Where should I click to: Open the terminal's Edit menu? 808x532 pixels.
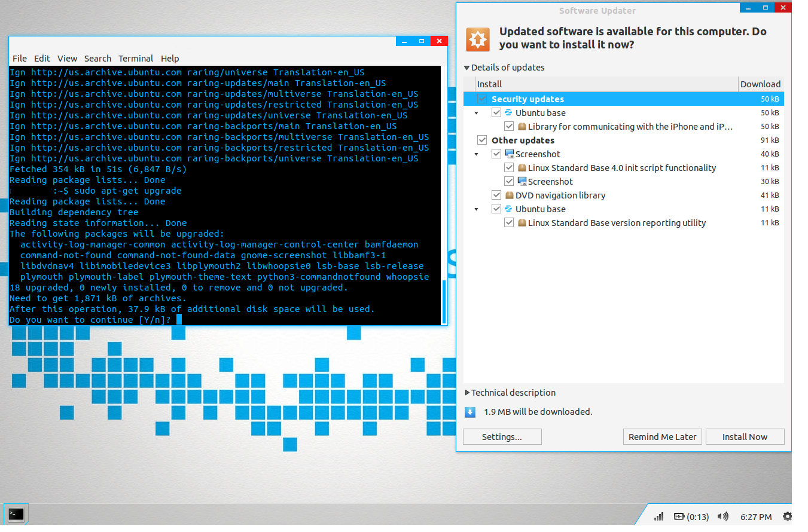tap(42, 59)
